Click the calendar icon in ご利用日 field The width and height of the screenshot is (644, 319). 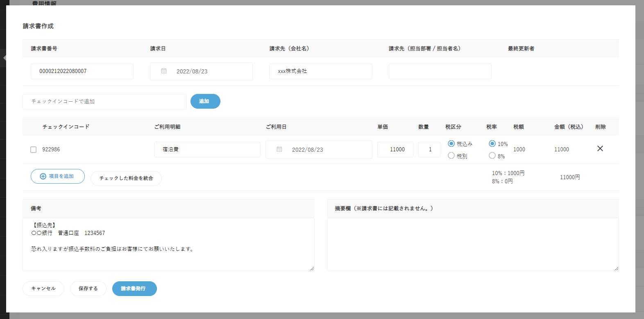(279, 150)
